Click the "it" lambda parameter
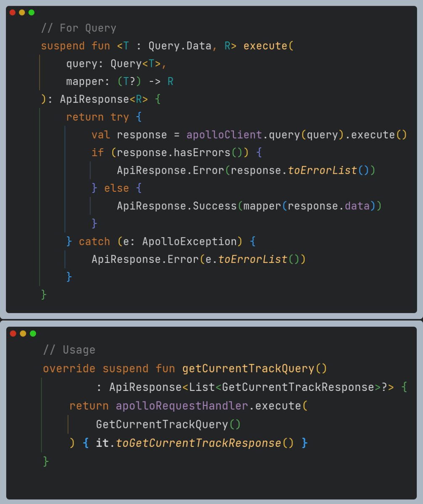This screenshot has width=423, height=504. click(x=103, y=443)
